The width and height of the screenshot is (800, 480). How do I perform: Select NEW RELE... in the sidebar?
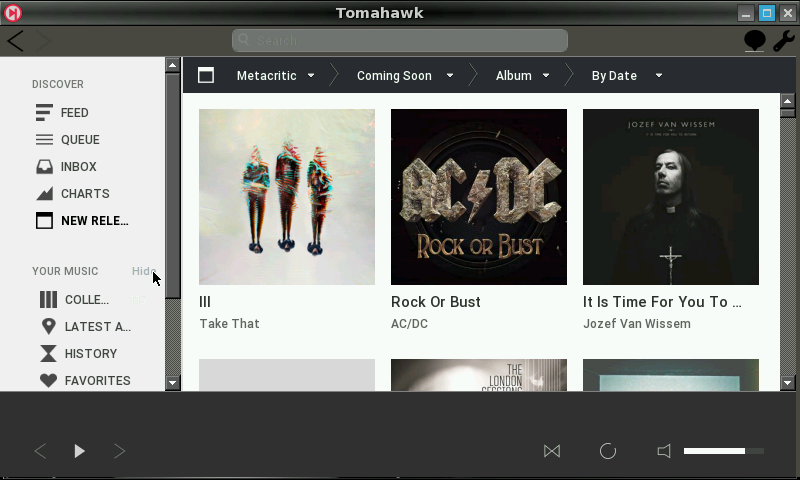[x=94, y=220]
